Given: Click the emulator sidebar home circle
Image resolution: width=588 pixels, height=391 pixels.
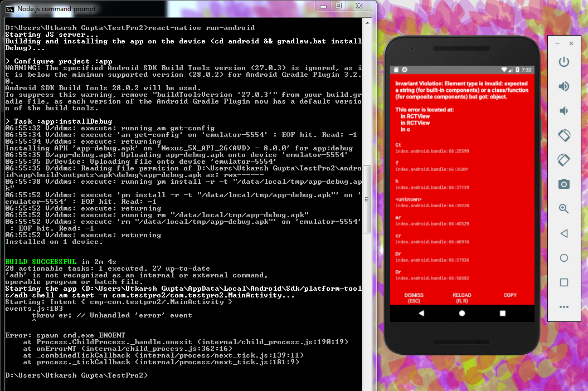Looking at the screenshot, I should [563, 258].
